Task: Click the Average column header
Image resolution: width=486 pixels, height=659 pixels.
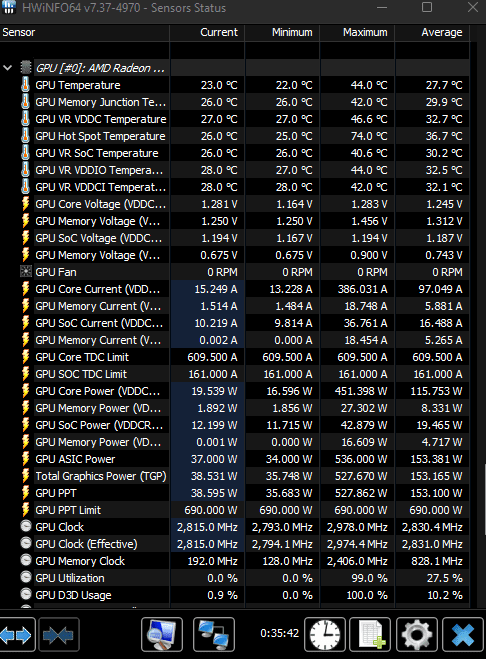Action: tap(432, 32)
